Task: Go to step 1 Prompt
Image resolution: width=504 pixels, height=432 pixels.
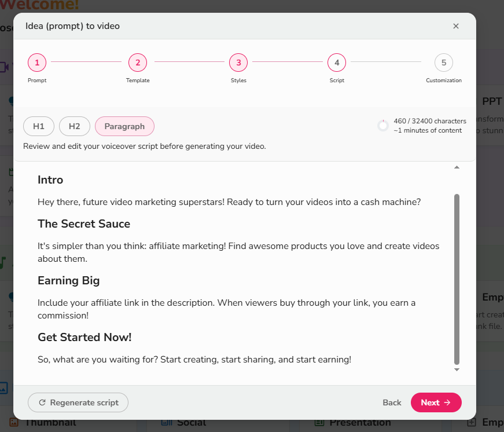Action: (x=37, y=63)
